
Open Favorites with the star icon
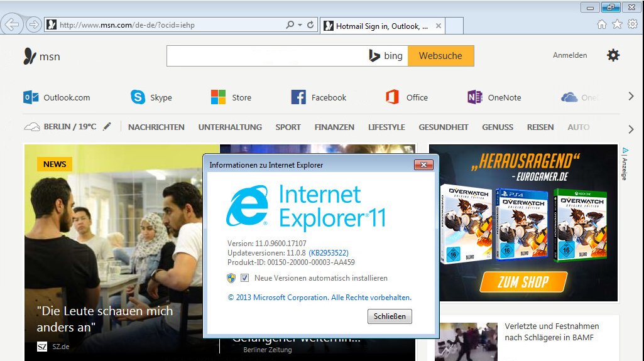click(x=618, y=24)
